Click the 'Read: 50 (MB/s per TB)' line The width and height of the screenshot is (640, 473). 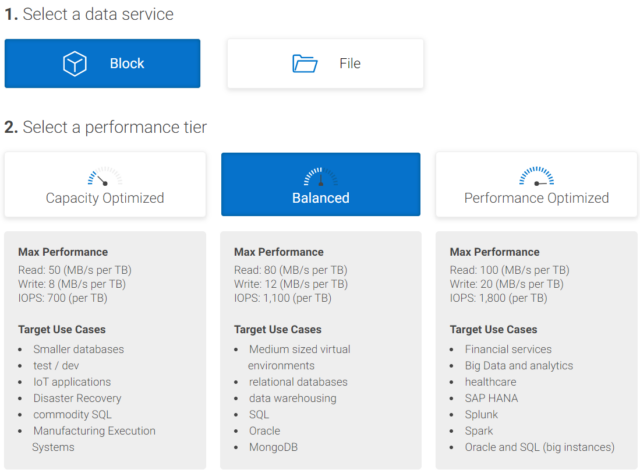click(x=75, y=270)
